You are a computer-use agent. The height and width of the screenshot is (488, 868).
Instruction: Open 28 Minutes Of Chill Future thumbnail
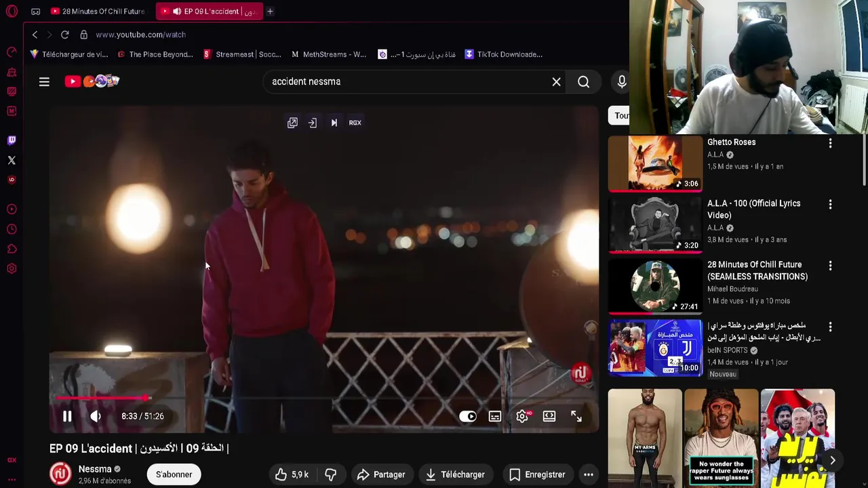(x=655, y=286)
